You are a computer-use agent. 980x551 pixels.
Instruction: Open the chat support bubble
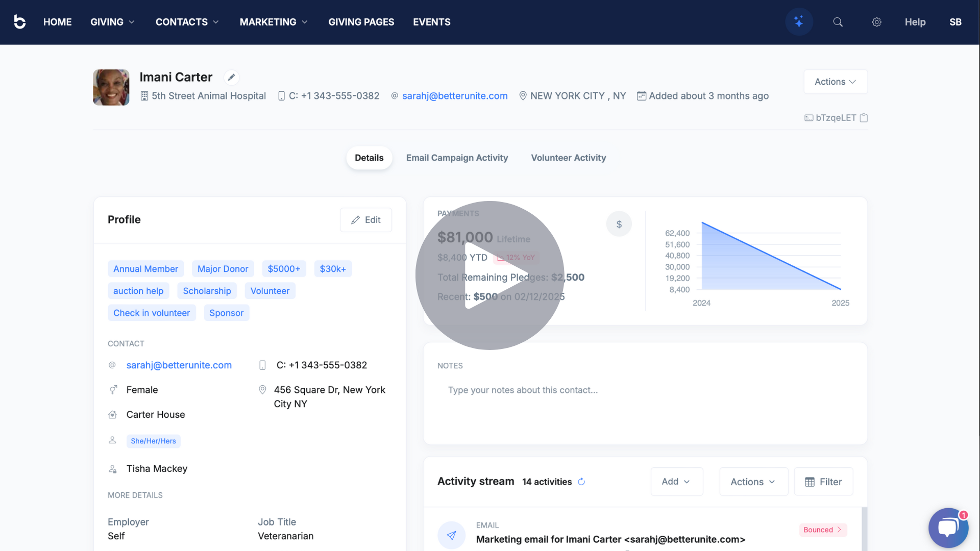(948, 528)
